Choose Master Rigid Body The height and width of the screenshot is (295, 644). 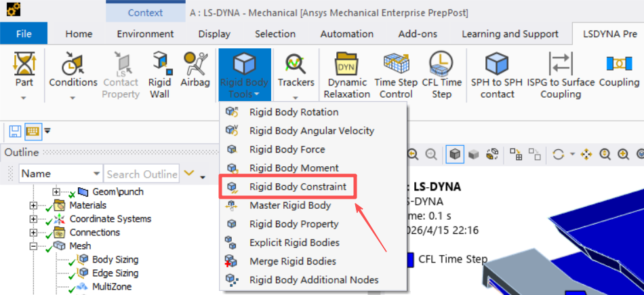tap(313, 205)
